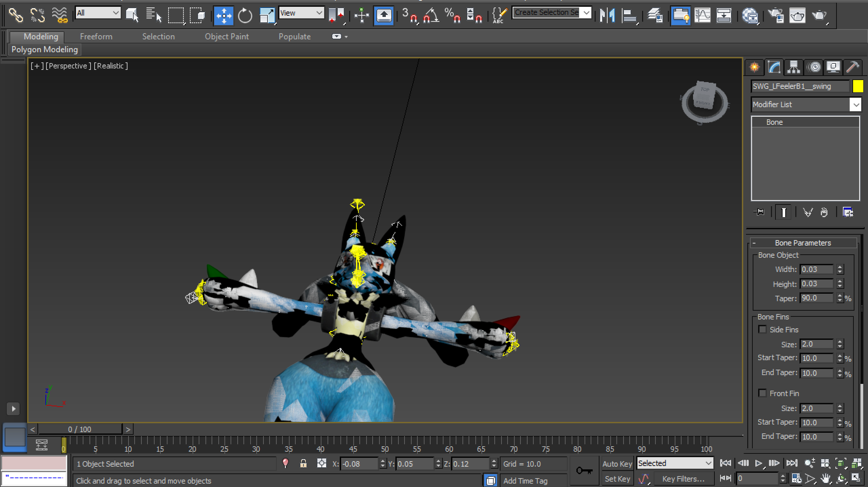
Task: Open Edit Named Selection Sets
Action: (499, 15)
